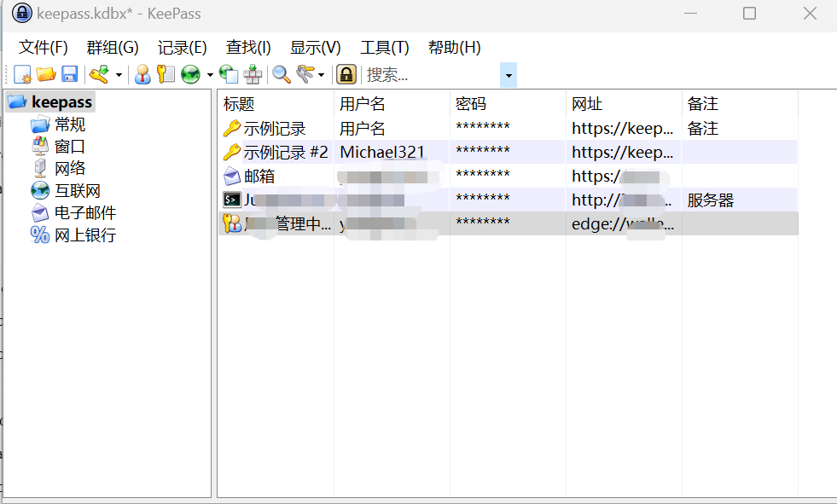
Task: Select the 窗口 group
Action: point(69,146)
